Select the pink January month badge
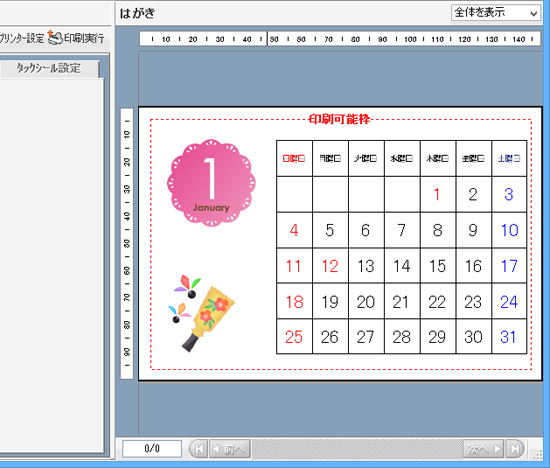The width and height of the screenshot is (550, 468). (x=211, y=183)
